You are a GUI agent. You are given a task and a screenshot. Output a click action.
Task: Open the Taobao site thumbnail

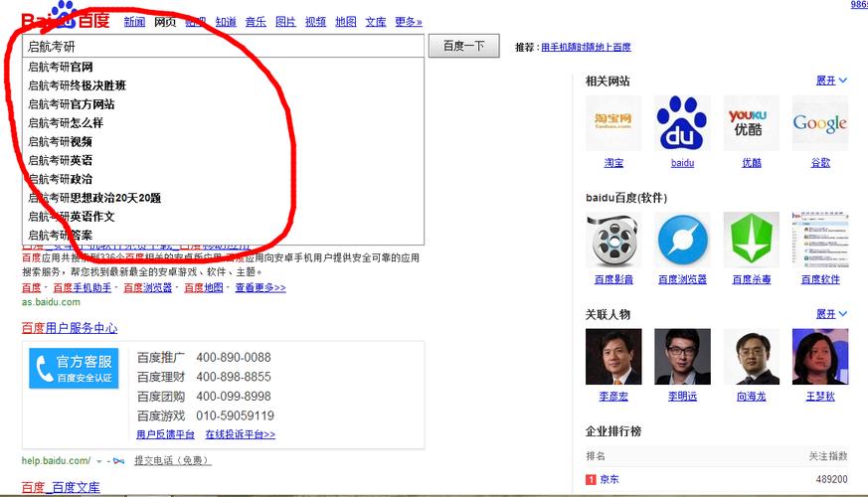click(613, 123)
